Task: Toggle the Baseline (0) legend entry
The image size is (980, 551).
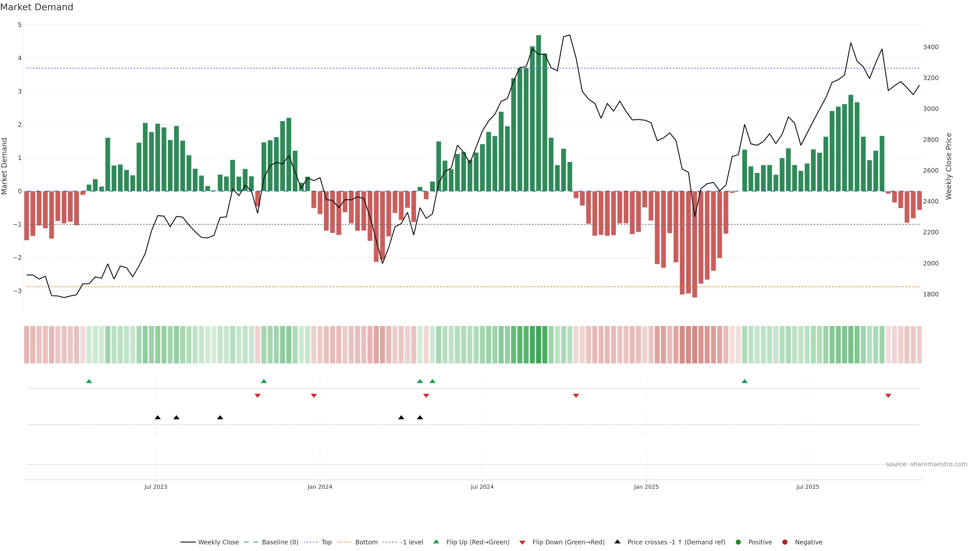Action: (x=280, y=542)
